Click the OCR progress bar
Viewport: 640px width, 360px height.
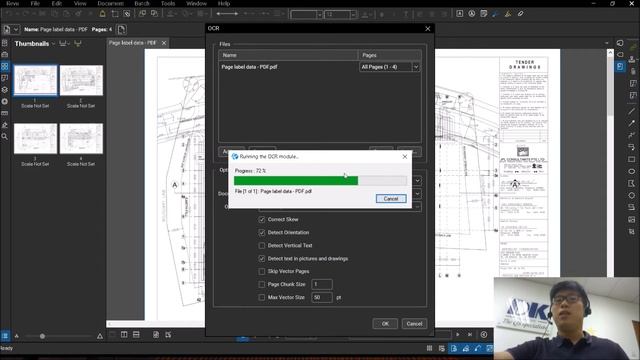[320, 180]
